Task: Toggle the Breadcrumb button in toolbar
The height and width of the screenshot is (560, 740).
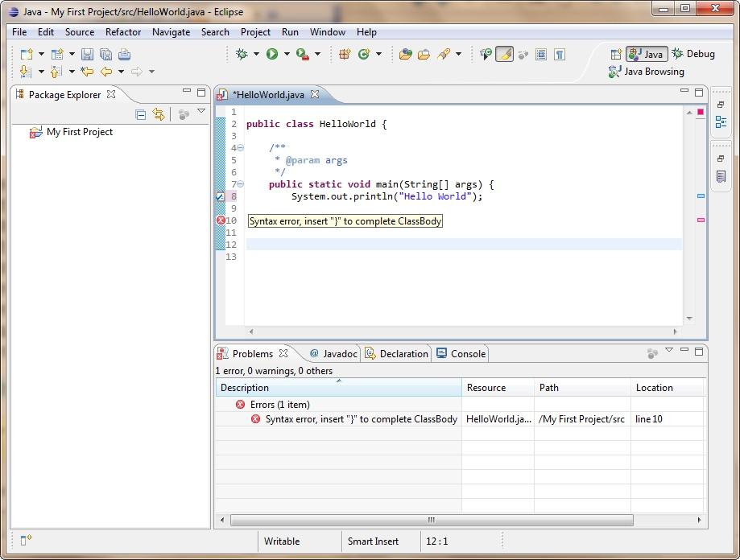Action: coord(486,54)
